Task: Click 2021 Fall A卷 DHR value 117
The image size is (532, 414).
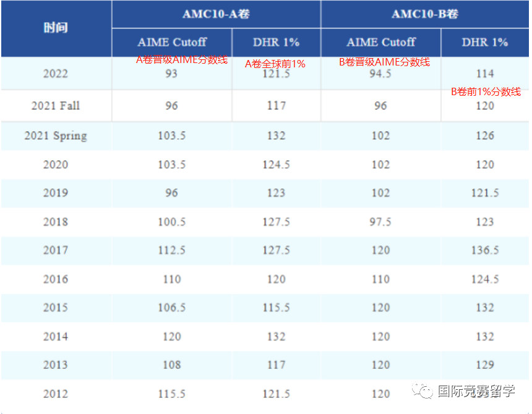Action: click(x=276, y=106)
